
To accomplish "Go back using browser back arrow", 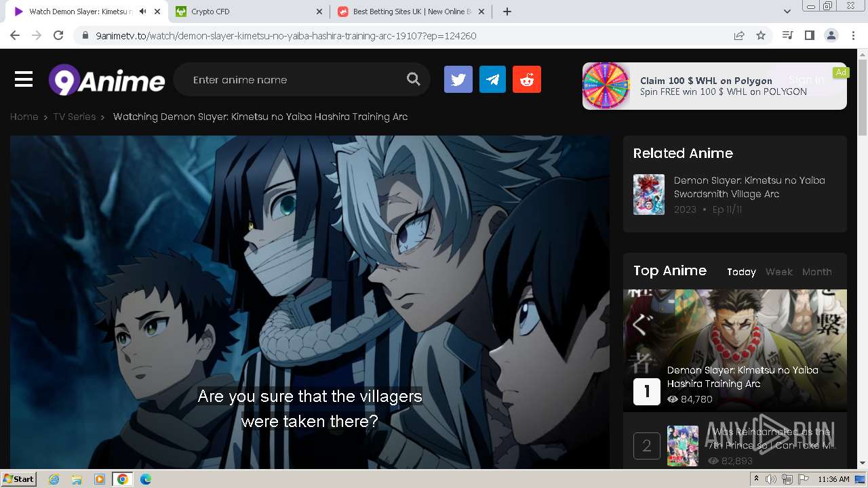I will pyautogui.click(x=15, y=35).
